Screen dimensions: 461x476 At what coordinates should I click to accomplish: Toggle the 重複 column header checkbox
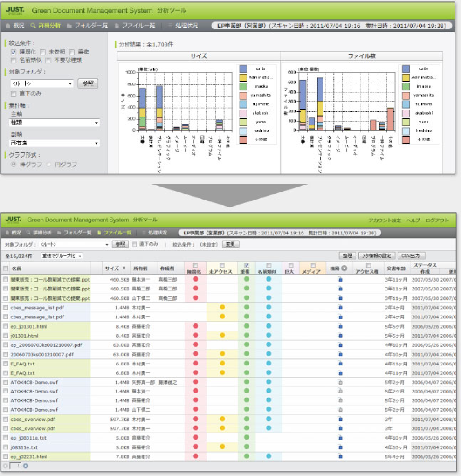click(x=247, y=265)
